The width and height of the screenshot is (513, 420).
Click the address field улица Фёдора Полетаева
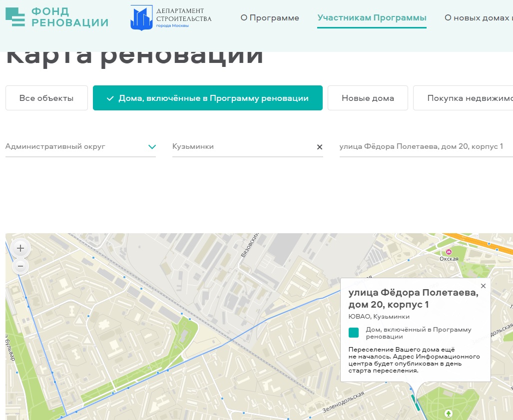click(x=426, y=146)
